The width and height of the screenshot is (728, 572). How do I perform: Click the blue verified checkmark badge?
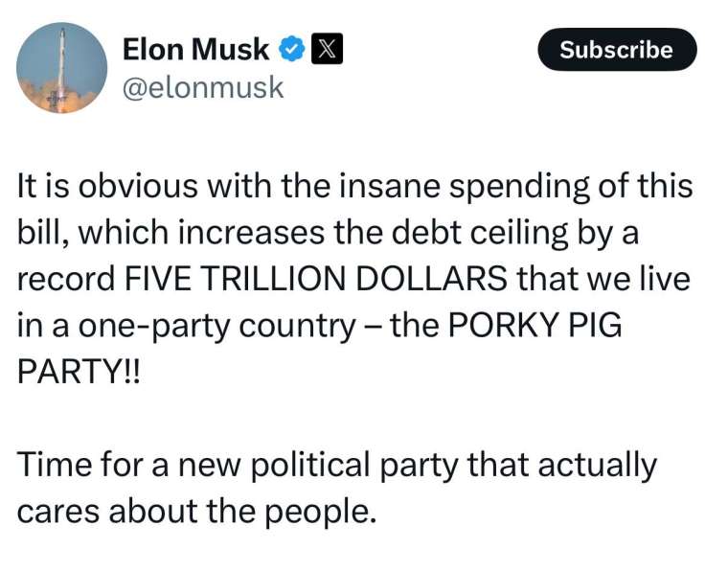pos(291,49)
